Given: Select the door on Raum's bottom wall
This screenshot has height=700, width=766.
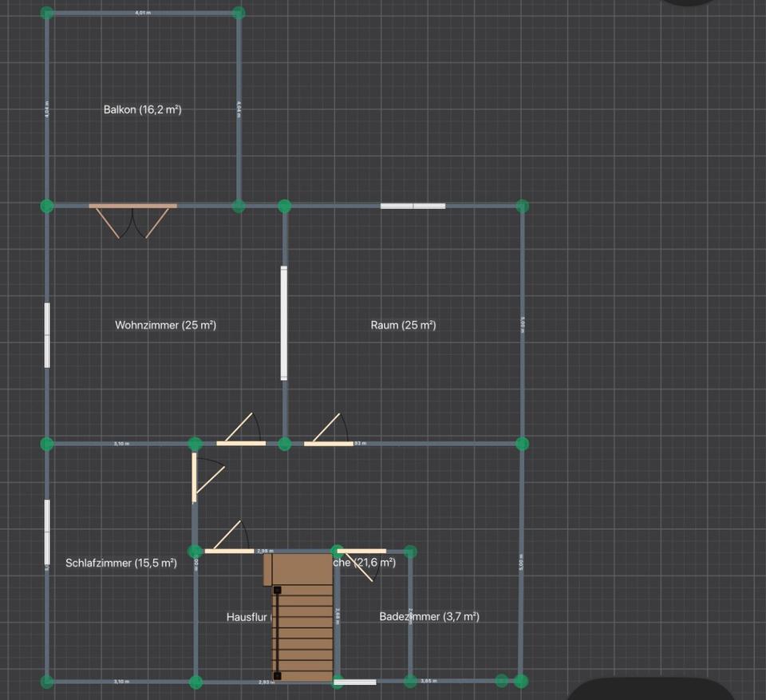Looking at the screenshot, I should 328,442.
